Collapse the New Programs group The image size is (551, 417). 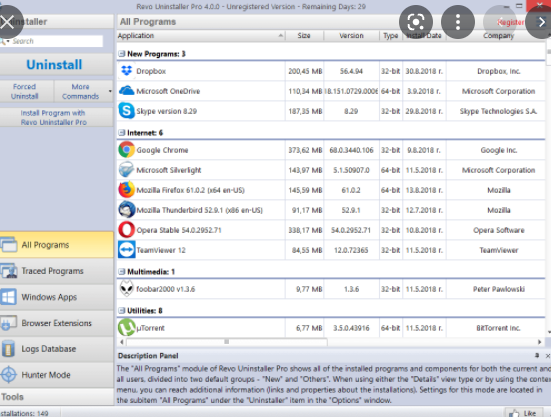122,54
